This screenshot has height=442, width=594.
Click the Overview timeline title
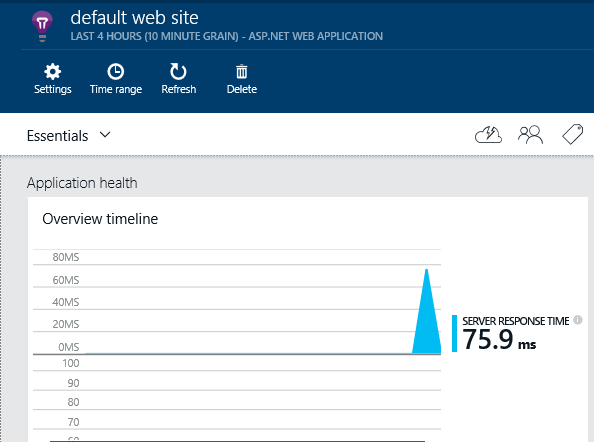pos(100,219)
